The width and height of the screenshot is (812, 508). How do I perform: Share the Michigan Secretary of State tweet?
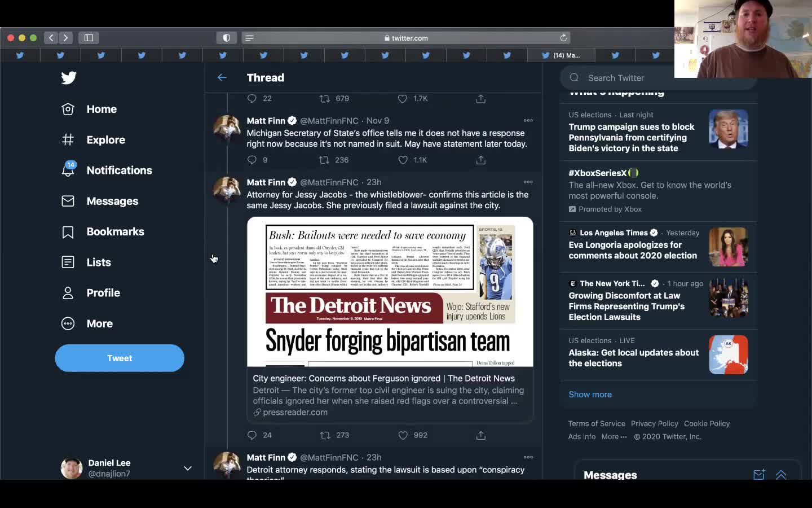coord(481,160)
